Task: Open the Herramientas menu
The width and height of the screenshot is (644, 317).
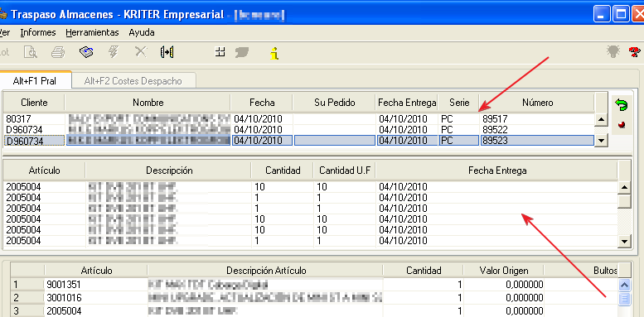Action: 92,32
